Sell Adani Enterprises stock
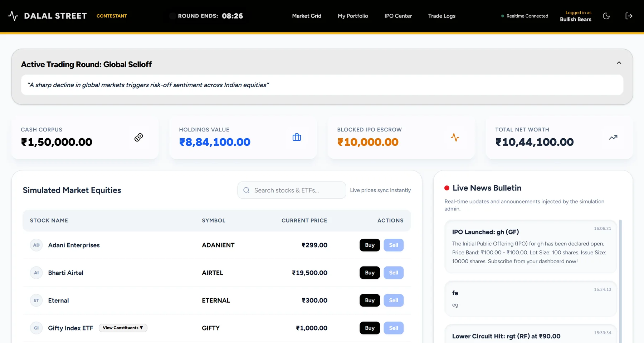Image resolution: width=644 pixels, height=343 pixels. pos(394,245)
